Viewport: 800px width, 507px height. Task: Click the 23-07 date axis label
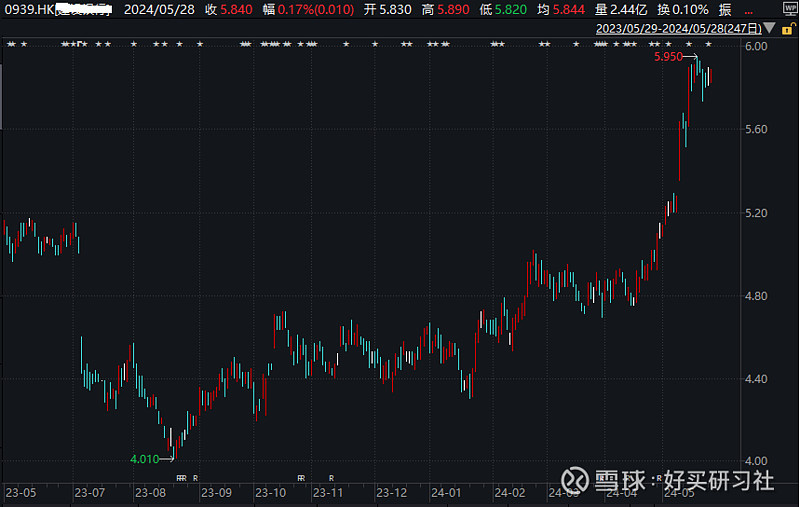click(x=89, y=493)
